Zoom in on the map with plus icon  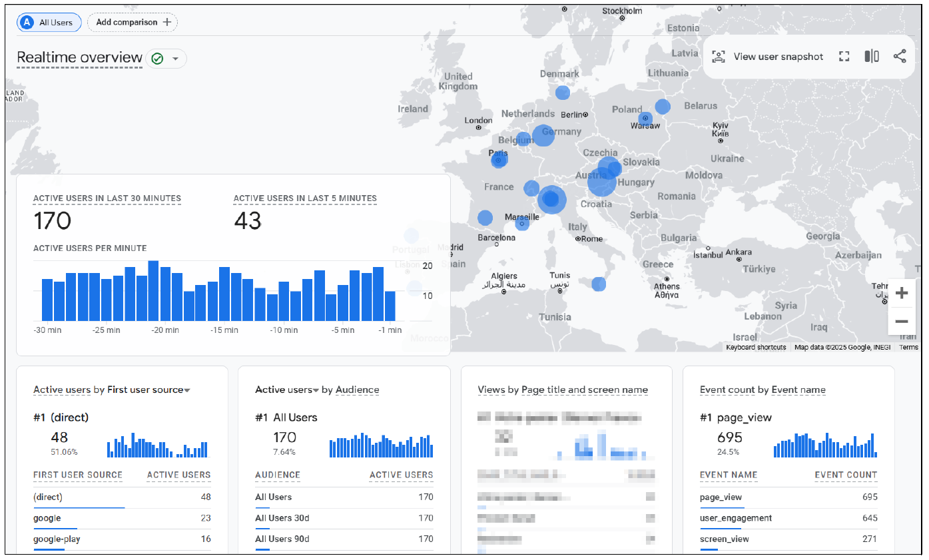coord(902,292)
